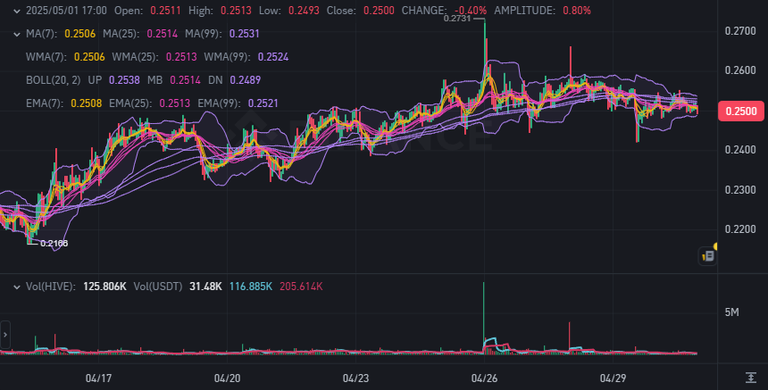768x390 pixels.
Task: Open the left side drawing panel arrow
Action: click(x=5, y=335)
